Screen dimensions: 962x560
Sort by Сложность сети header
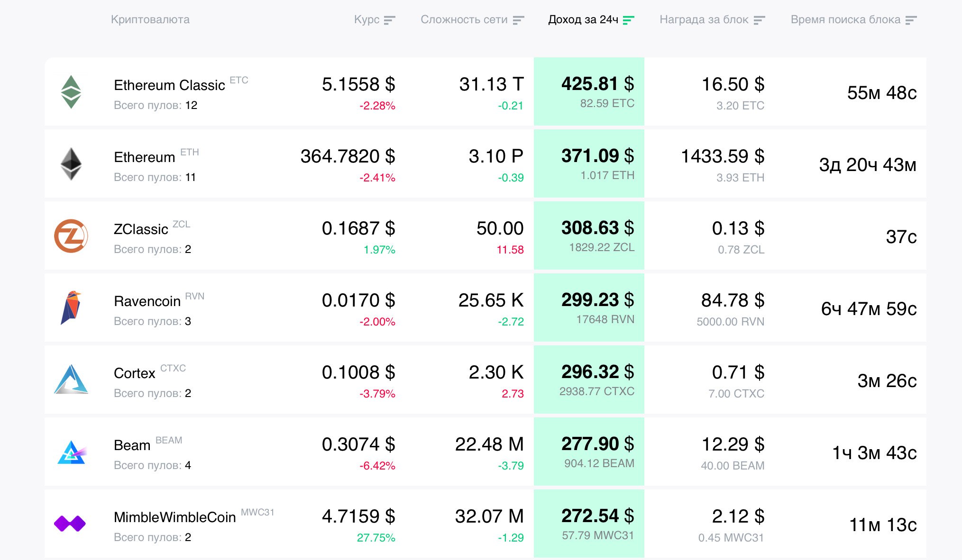[x=464, y=19]
